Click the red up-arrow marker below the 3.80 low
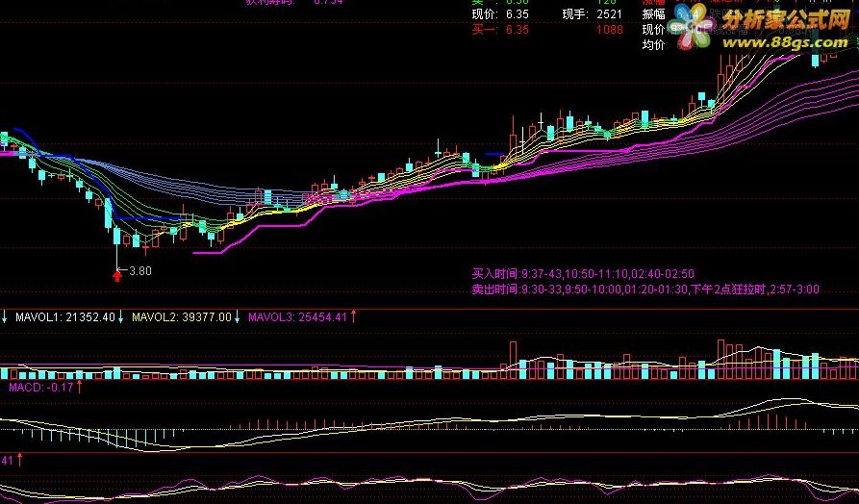The width and height of the screenshot is (859, 504). point(116,276)
